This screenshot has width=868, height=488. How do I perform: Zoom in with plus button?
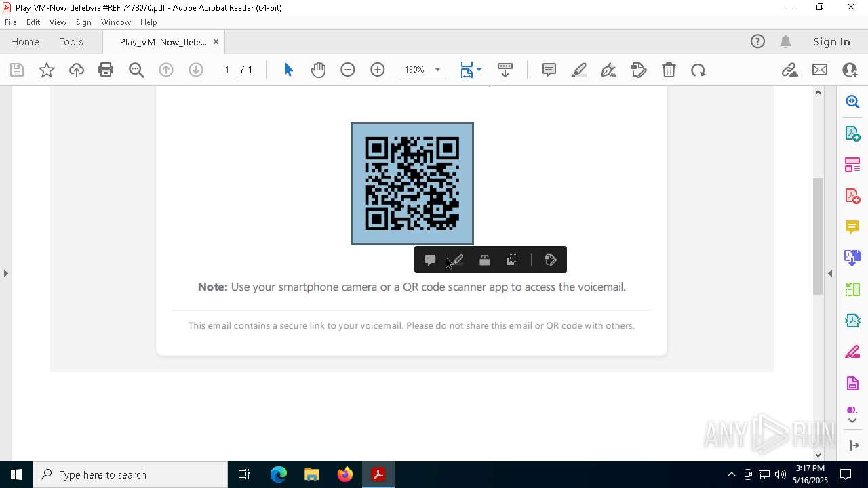point(378,70)
